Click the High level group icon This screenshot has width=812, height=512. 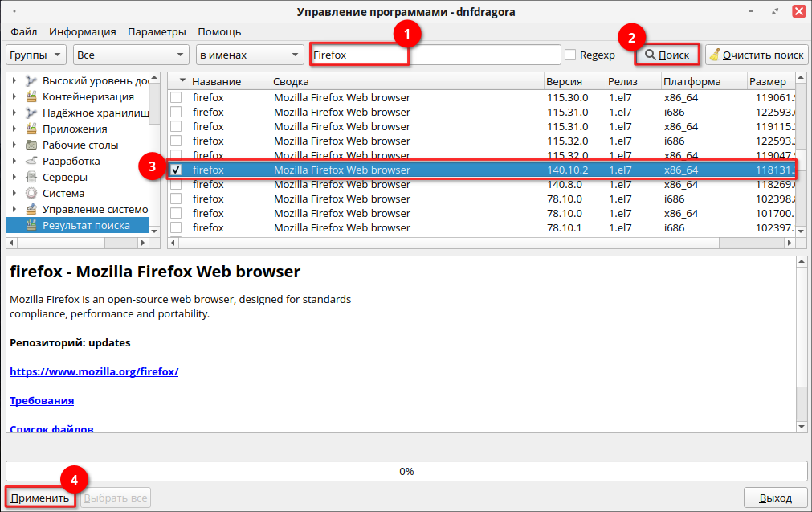[31, 81]
